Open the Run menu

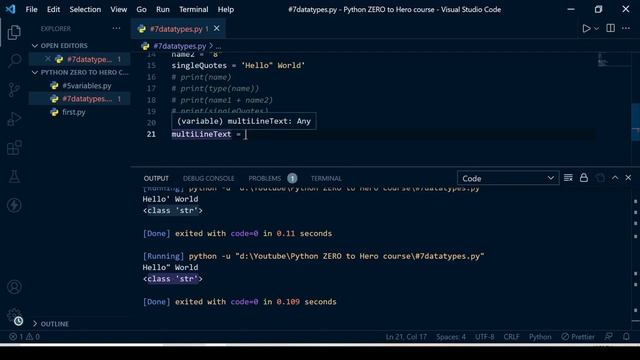coord(162,9)
